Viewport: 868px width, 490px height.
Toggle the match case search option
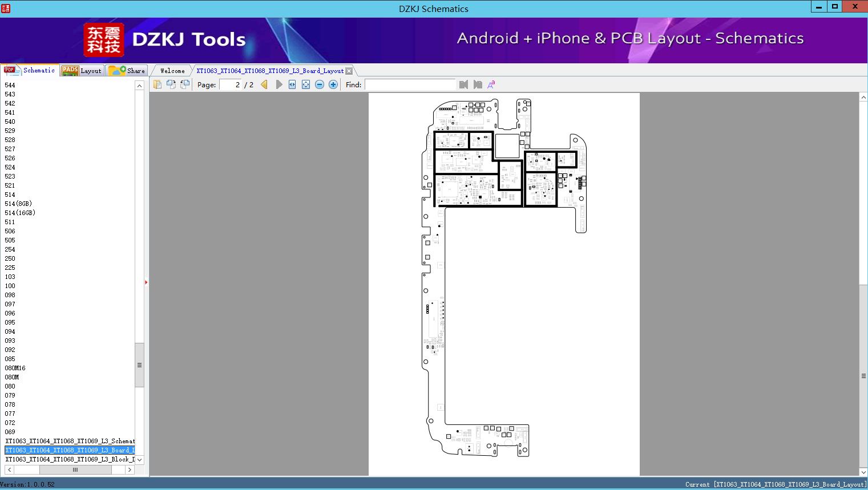(491, 84)
